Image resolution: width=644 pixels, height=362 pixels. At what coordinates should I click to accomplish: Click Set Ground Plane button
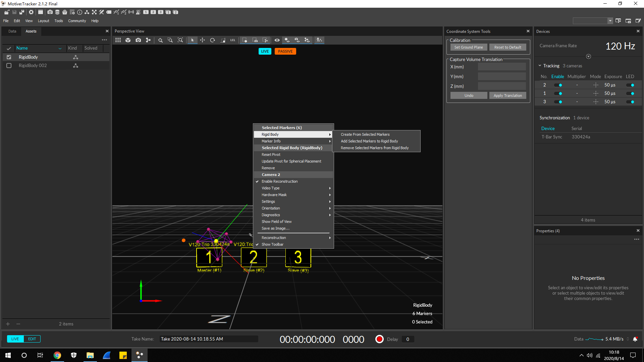click(468, 47)
